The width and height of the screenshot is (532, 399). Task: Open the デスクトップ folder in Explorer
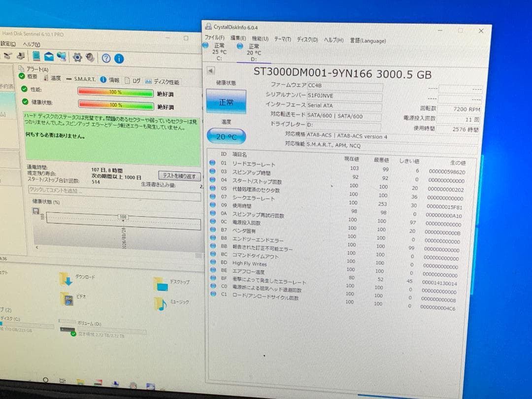coord(171,284)
